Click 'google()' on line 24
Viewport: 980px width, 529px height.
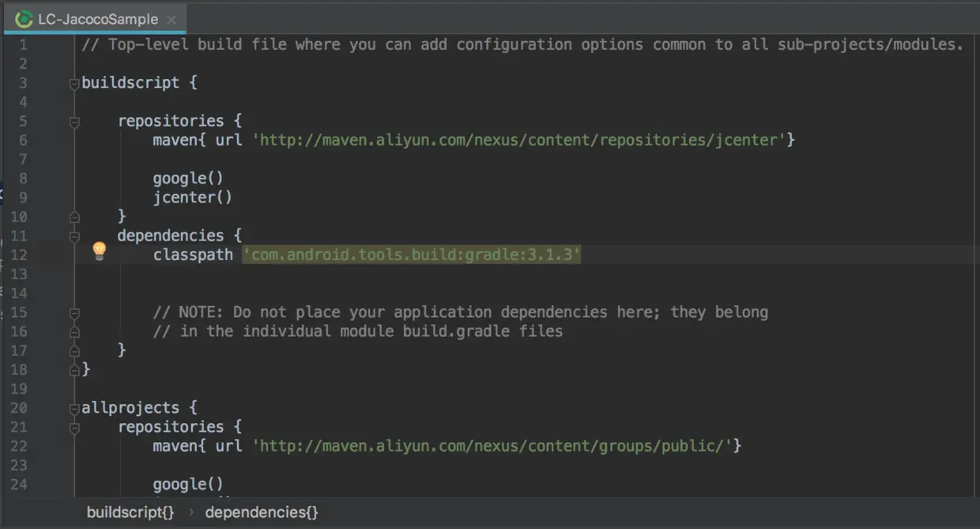[188, 484]
